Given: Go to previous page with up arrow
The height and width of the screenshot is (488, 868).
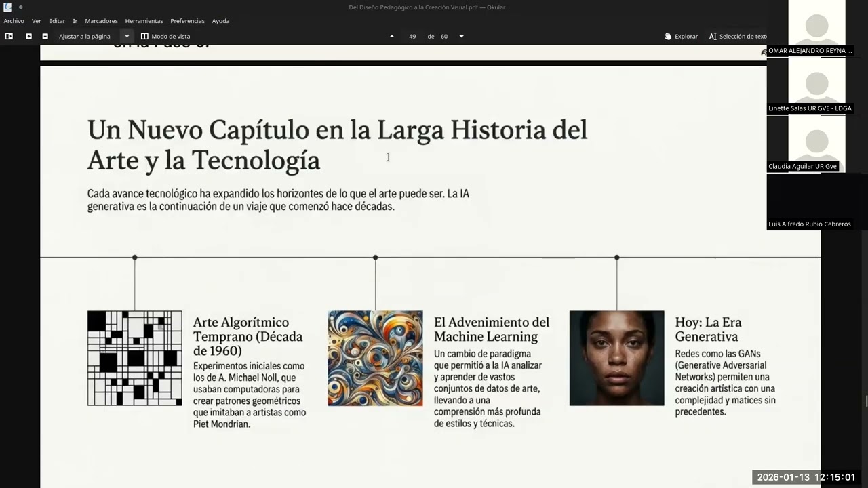Looking at the screenshot, I should pos(391,36).
